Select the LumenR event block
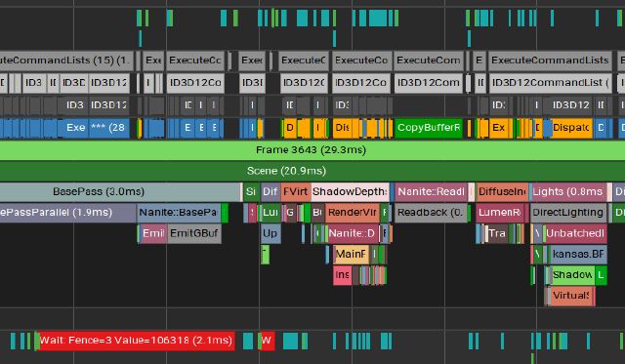 pyautogui.click(x=500, y=213)
